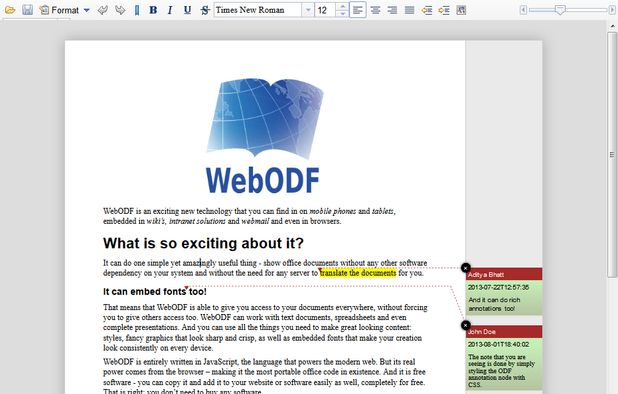The width and height of the screenshot is (618, 394).
Task: Increase paragraph indent
Action: point(444,10)
